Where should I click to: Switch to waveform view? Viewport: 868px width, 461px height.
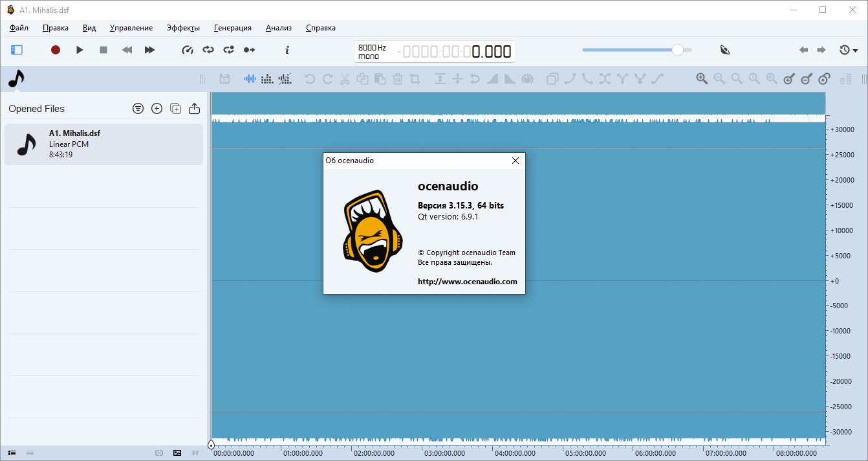[x=250, y=79]
